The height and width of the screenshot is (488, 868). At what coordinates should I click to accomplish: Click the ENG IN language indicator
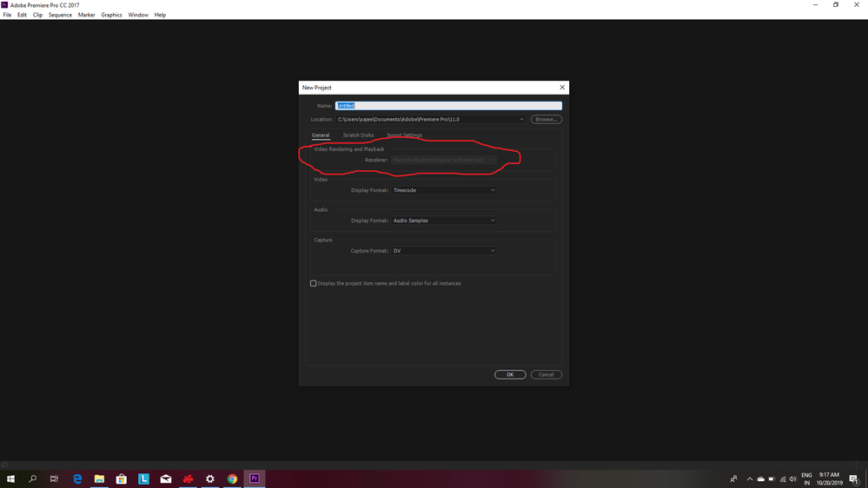click(x=806, y=478)
